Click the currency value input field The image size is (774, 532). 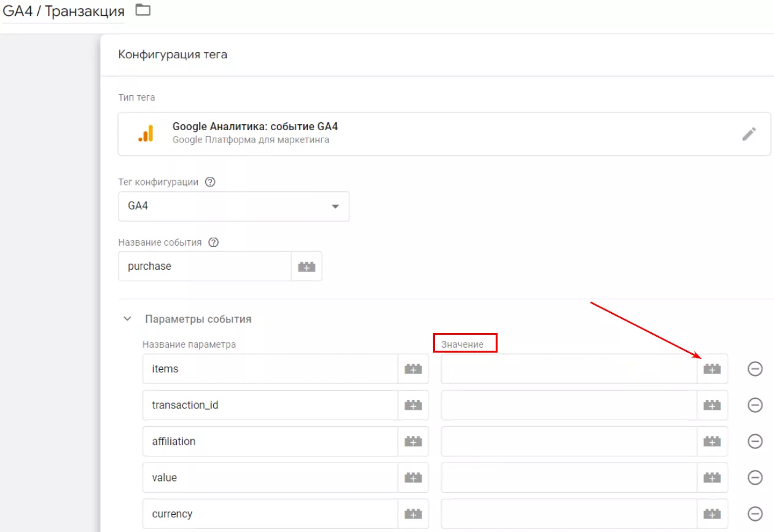569,514
